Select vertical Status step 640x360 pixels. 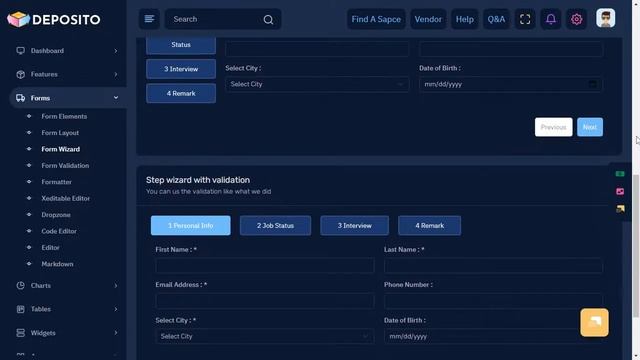click(181, 45)
